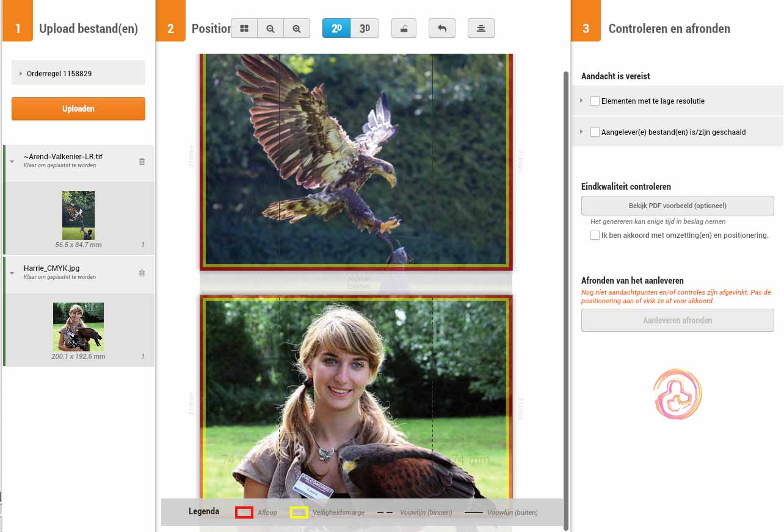Screen dimensions: 784x532
Task: Undo the last action with arrow icon
Action: pyautogui.click(x=442, y=29)
